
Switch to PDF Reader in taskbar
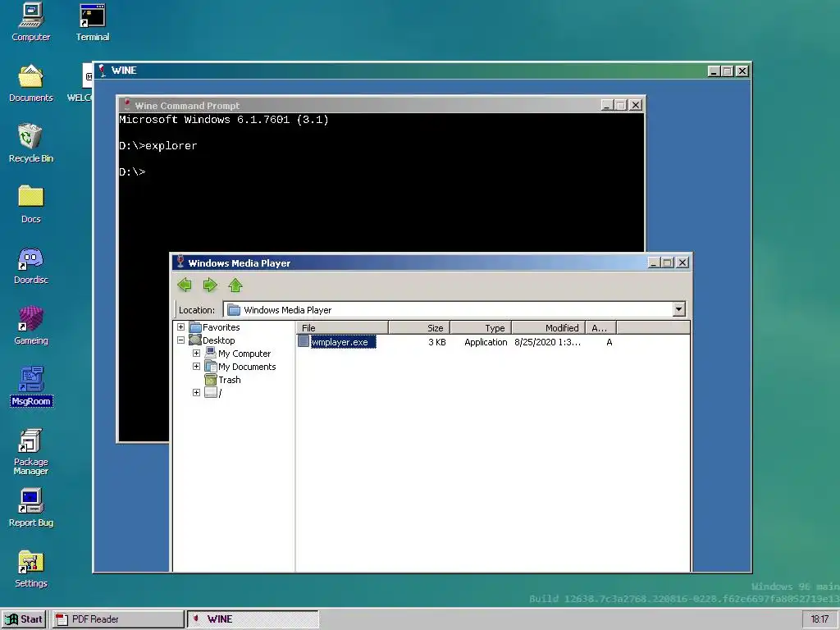tap(117, 619)
